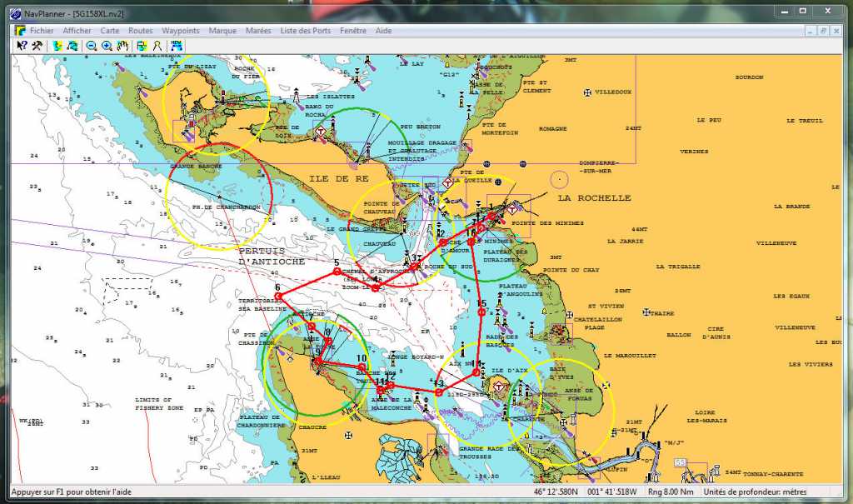Open the hammer-and-wrench settings tool
853x504 pixels.
(x=37, y=46)
